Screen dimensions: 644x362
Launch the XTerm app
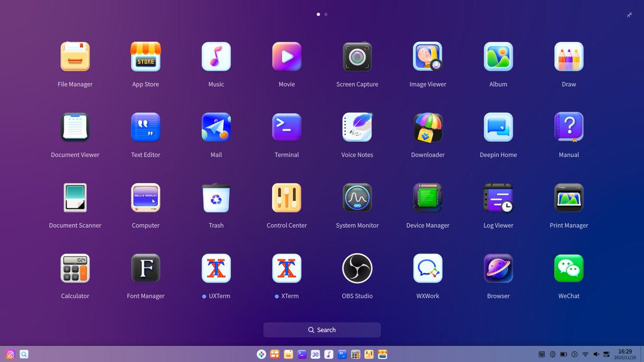[287, 268]
